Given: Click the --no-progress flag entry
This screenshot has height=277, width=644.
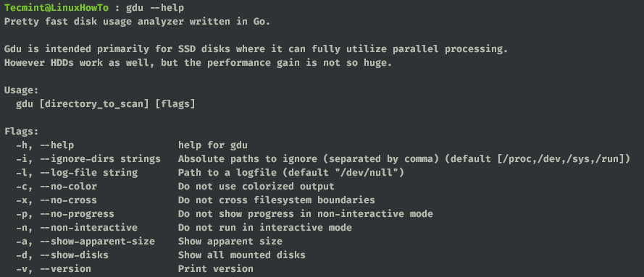Looking at the screenshot, I should pyautogui.click(x=65, y=214).
